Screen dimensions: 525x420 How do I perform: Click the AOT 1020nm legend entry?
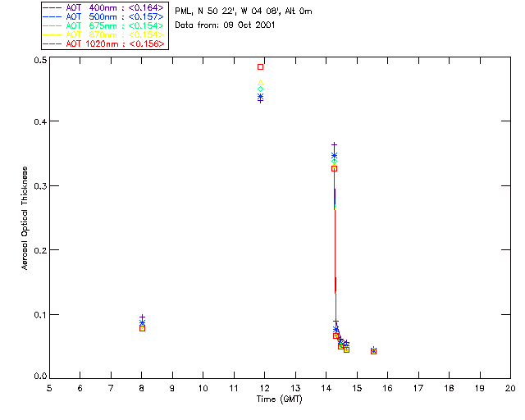pyautogui.click(x=103, y=43)
